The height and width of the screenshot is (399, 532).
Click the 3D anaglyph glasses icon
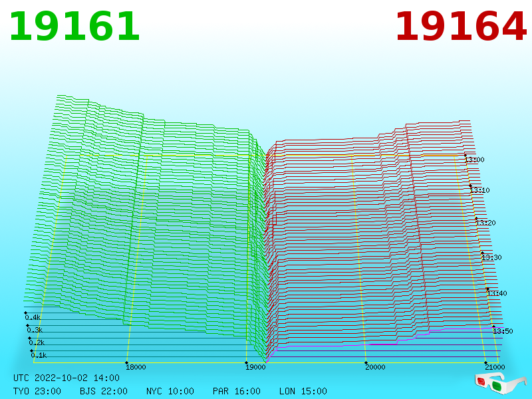point(501,383)
